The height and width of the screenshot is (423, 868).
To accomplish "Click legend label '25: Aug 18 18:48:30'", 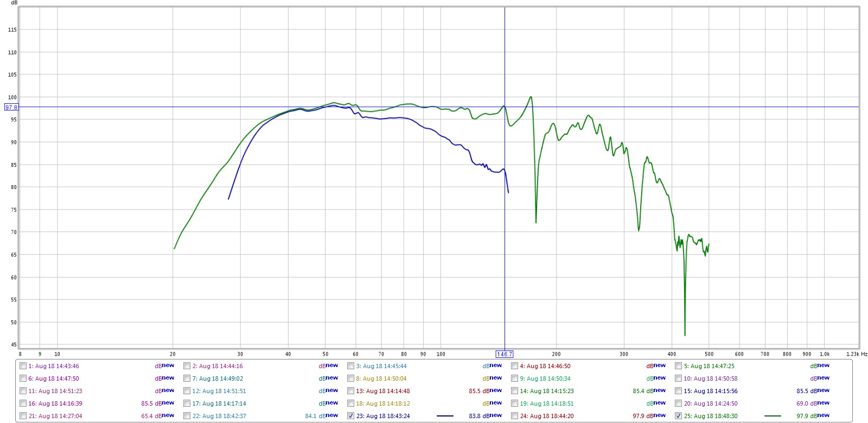I will pyautogui.click(x=711, y=416).
